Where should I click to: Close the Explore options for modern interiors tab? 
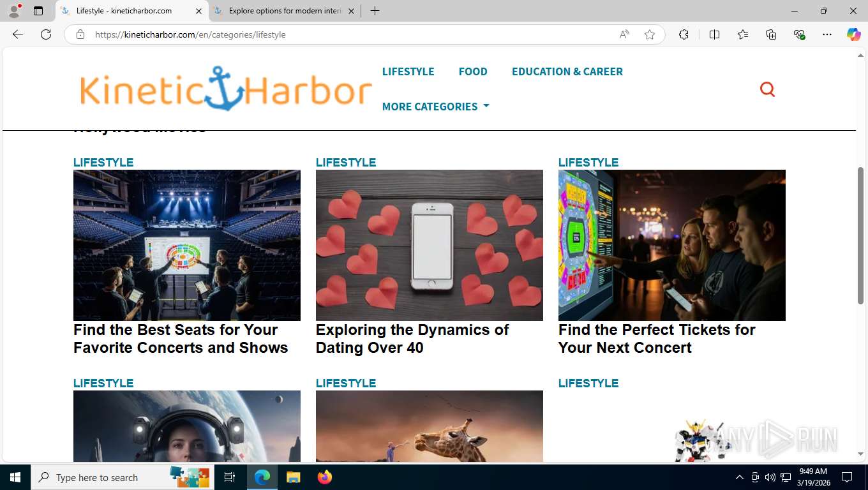click(351, 11)
